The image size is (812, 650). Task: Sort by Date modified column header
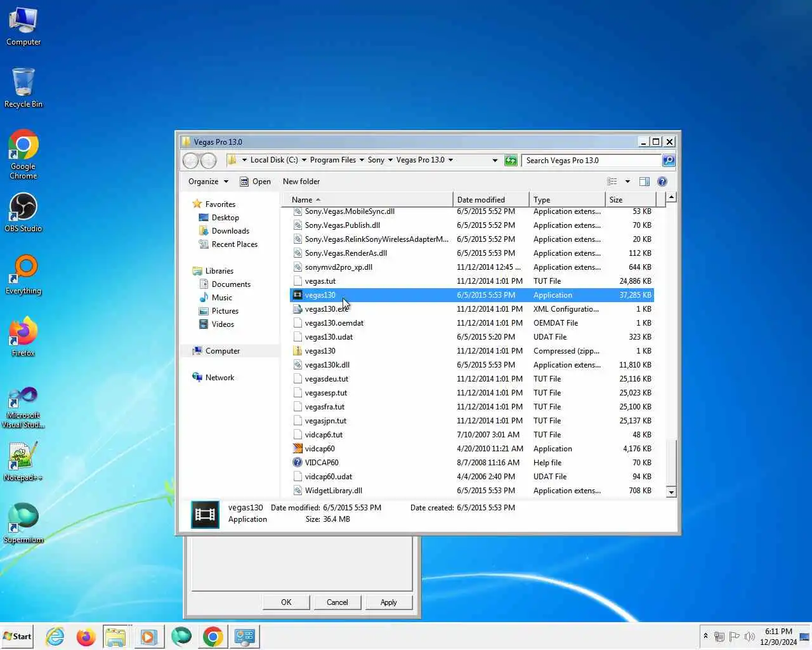pos(492,199)
